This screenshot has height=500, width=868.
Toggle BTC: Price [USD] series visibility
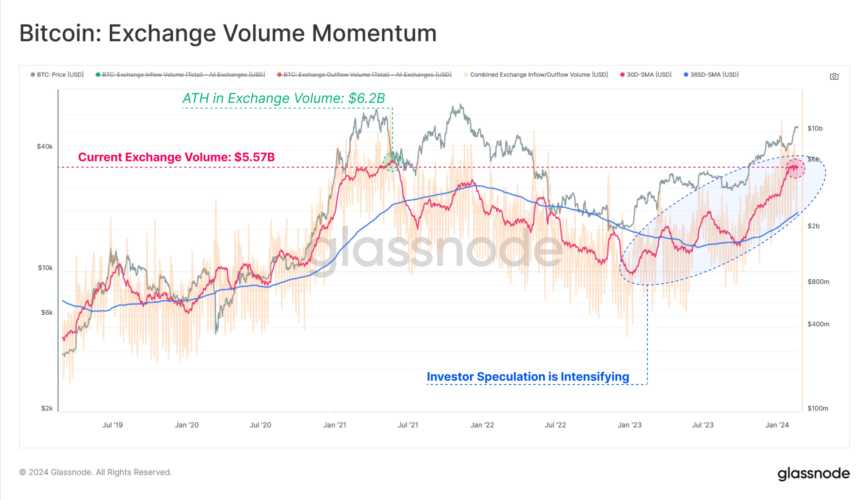pyautogui.click(x=57, y=75)
